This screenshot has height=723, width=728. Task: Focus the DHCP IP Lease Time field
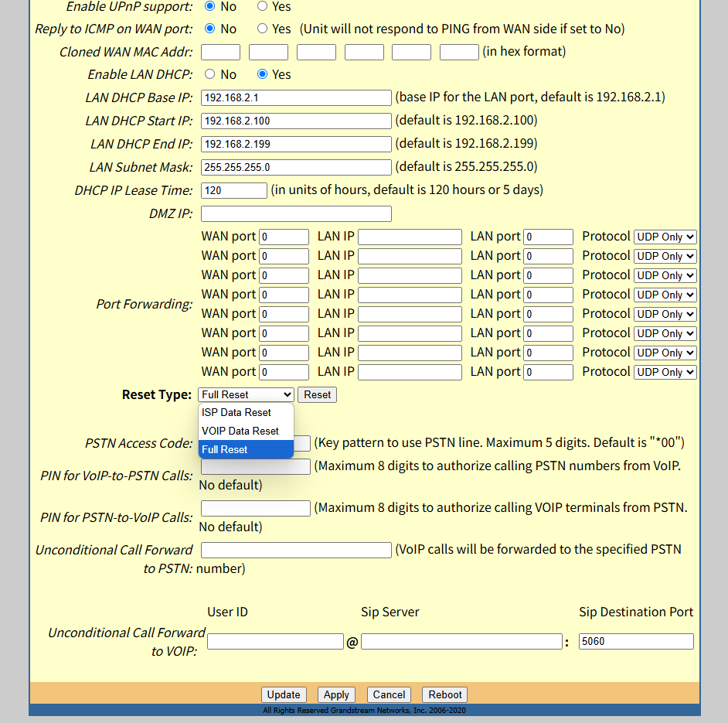click(x=234, y=190)
